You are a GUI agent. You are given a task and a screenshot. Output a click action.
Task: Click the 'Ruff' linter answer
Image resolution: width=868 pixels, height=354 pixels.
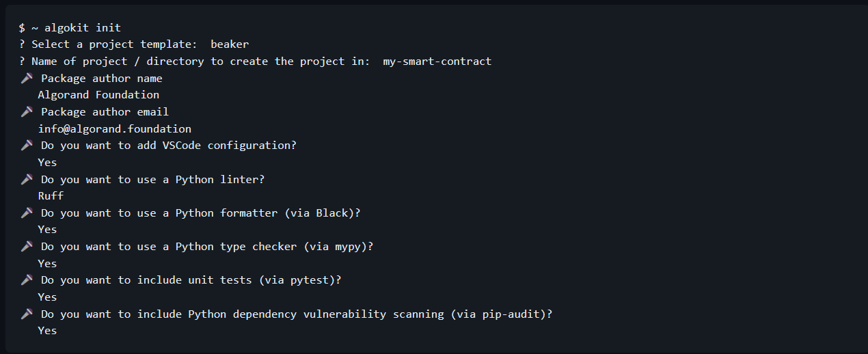click(51, 195)
